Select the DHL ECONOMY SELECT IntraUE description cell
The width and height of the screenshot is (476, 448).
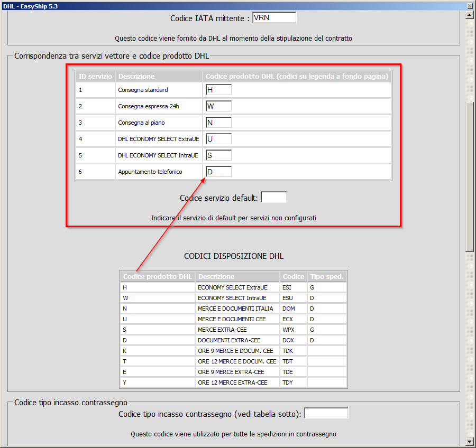[x=159, y=155]
